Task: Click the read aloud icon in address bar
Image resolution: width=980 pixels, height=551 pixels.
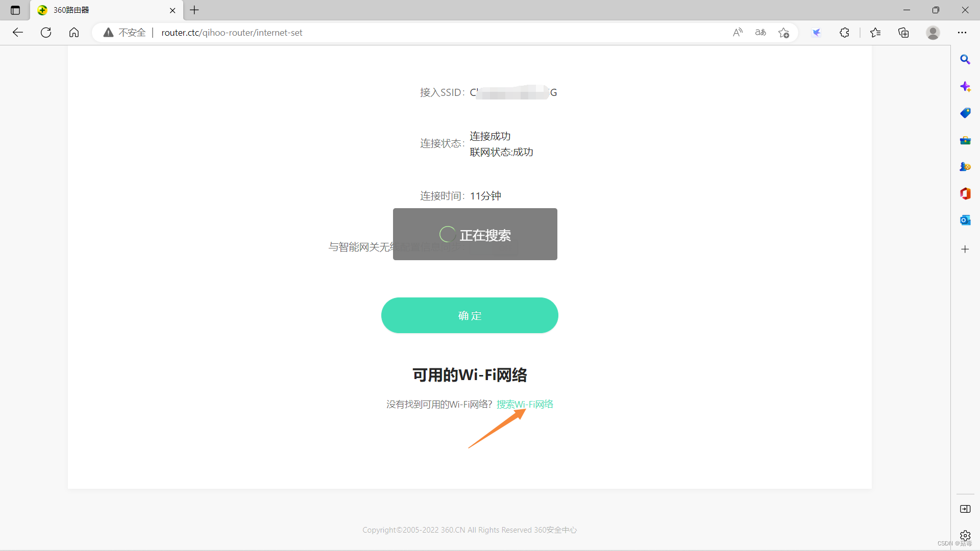Action: pos(738,33)
